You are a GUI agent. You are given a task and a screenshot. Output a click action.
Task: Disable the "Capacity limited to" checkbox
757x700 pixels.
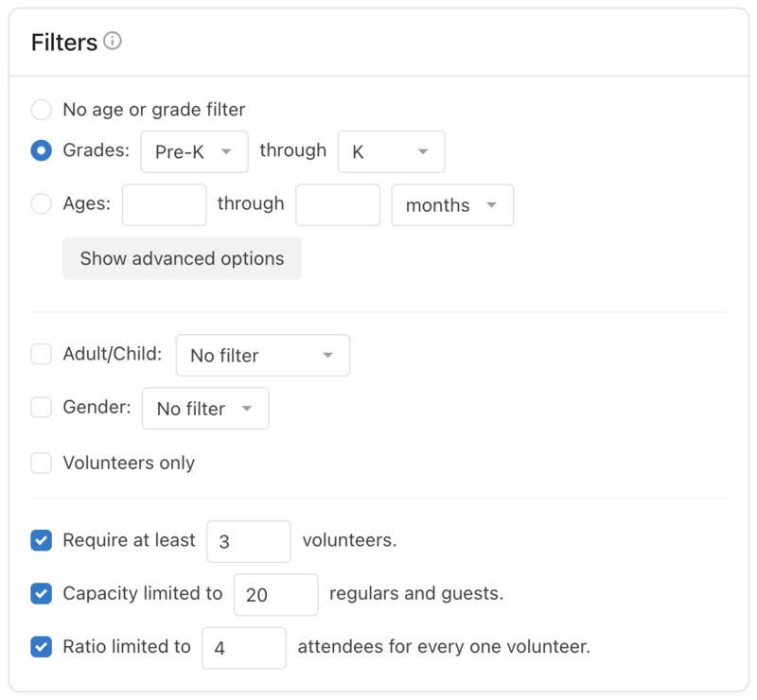click(42, 593)
